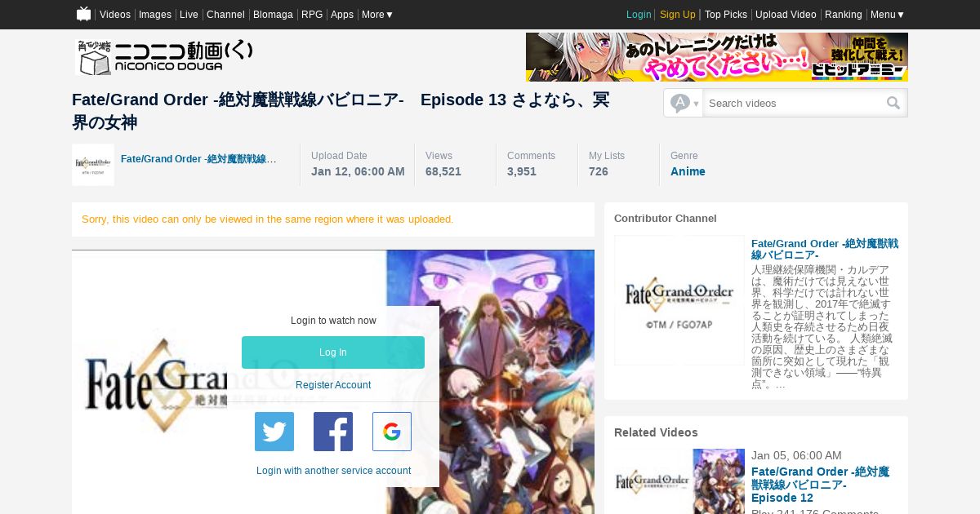Click the channel thumbnail beside the upload date
Viewport: 980px width, 514px height.
pyautogui.click(x=93, y=165)
